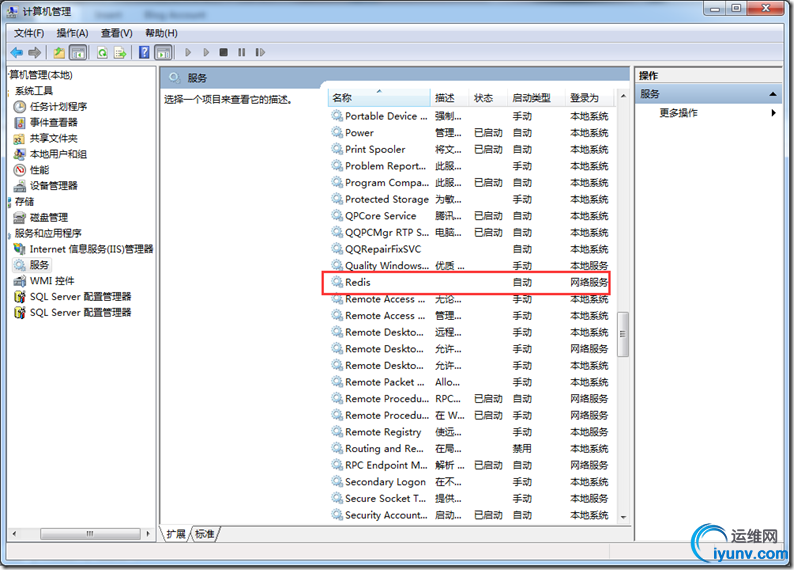Expand 更多操作 submenu arrow
Screen dimensions: 794x570
773,113
